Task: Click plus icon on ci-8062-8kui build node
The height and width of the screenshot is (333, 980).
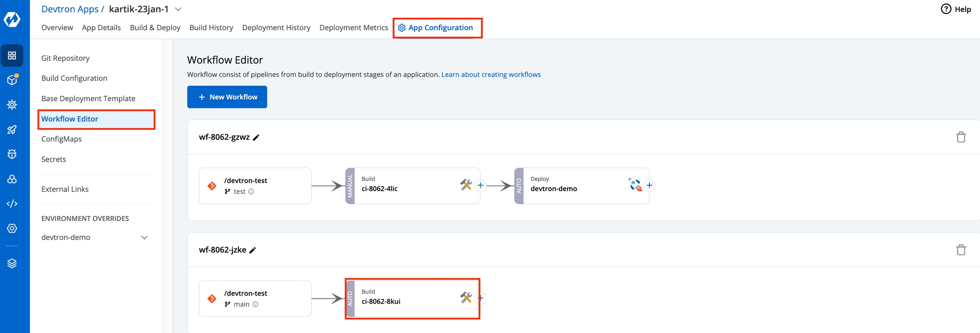Action: point(481,298)
